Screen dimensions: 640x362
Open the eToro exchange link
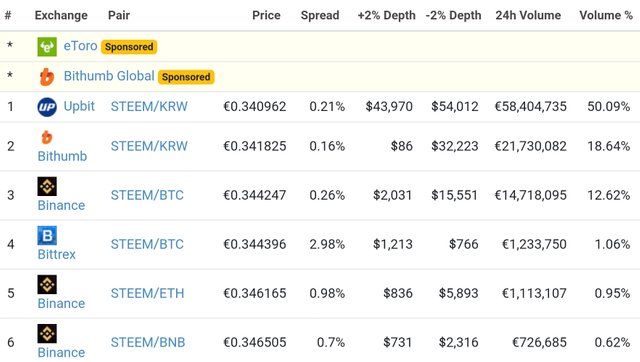(x=80, y=46)
